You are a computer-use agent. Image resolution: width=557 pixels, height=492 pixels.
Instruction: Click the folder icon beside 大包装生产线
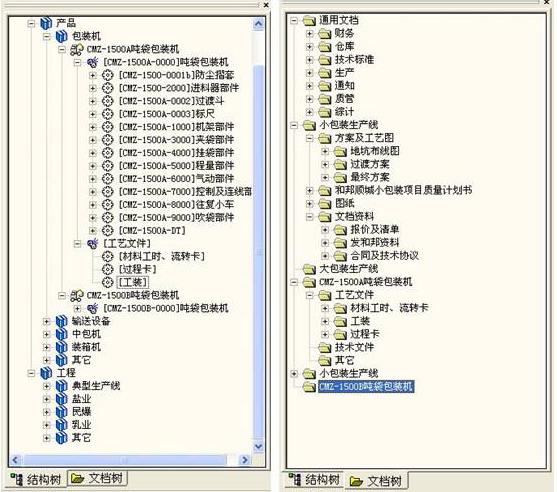coord(309,269)
